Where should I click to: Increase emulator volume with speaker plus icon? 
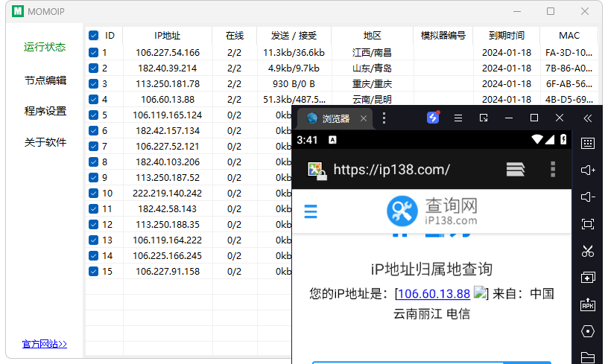coord(588,170)
